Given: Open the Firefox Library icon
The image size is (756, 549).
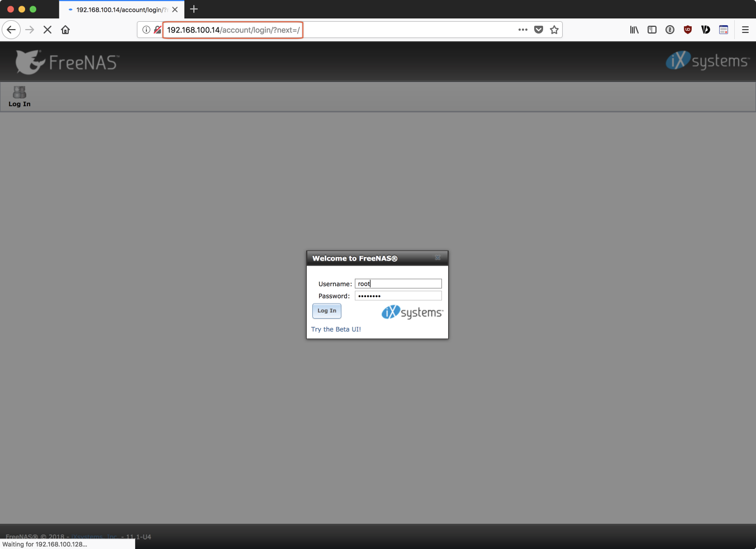Looking at the screenshot, I should pos(634,30).
